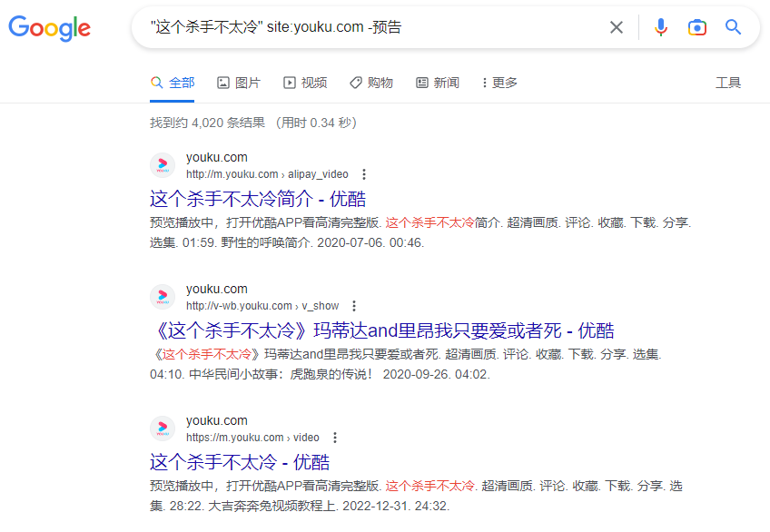
Task: Open the three-dot menu next to v_show result
Action: (354, 306)
